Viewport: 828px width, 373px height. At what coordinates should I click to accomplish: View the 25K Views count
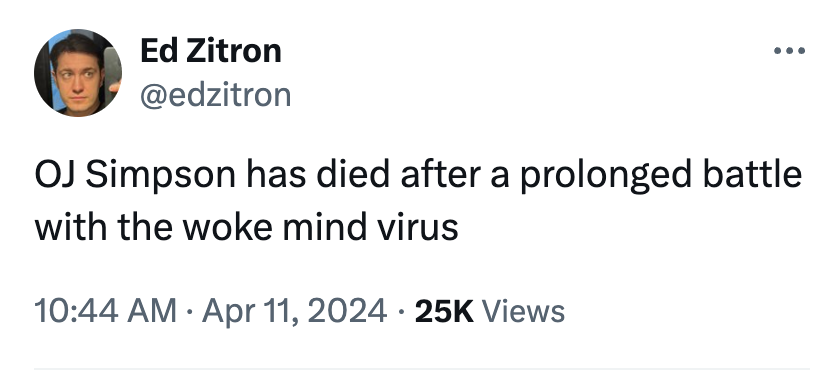[490, 311]
